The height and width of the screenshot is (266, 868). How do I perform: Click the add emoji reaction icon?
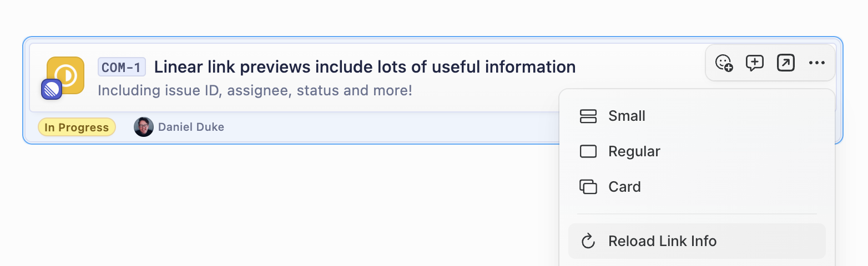(724, 63)
